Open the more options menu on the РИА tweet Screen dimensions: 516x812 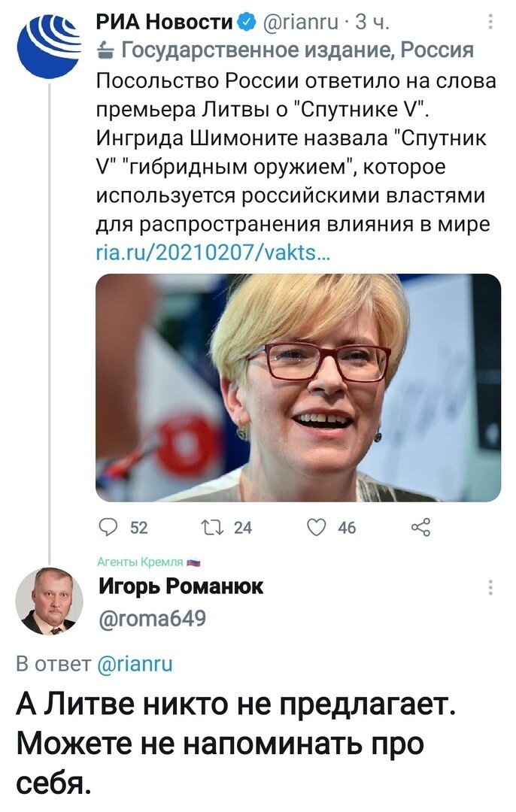tap(490, 23)
